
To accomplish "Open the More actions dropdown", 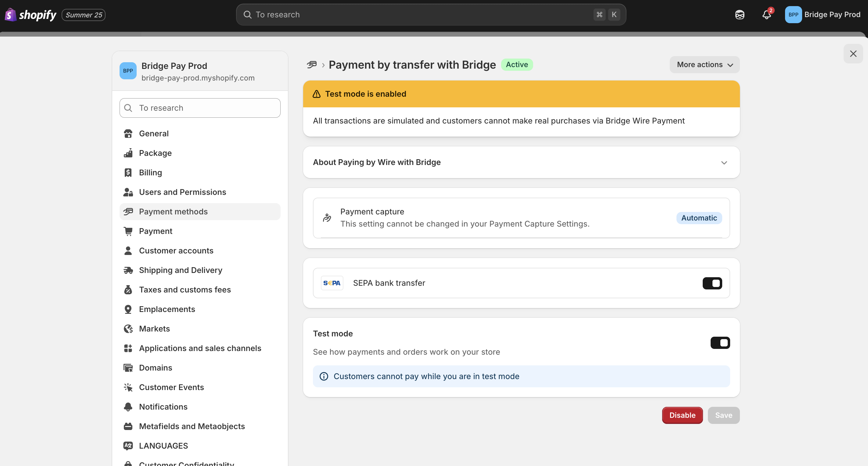I will click(705, 65).
